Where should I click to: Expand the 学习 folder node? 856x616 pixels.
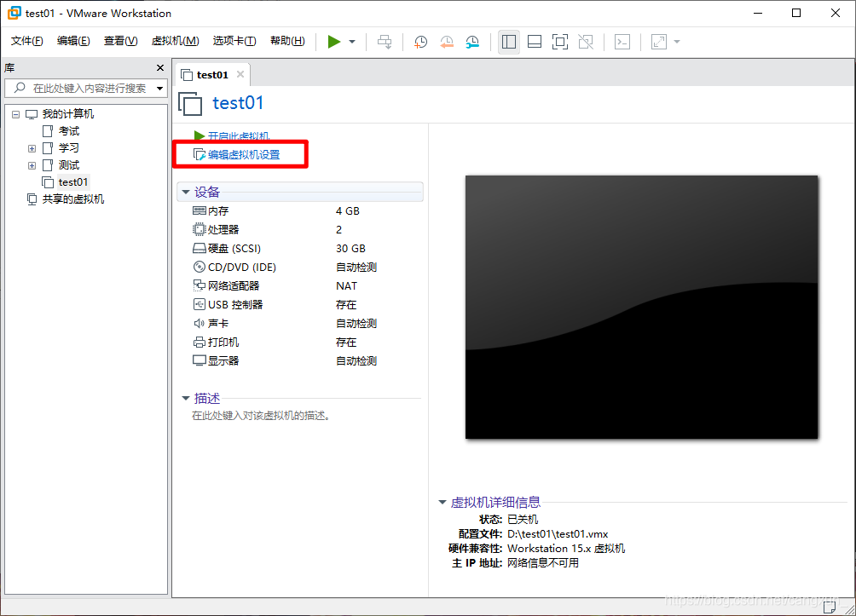[32, 148]
